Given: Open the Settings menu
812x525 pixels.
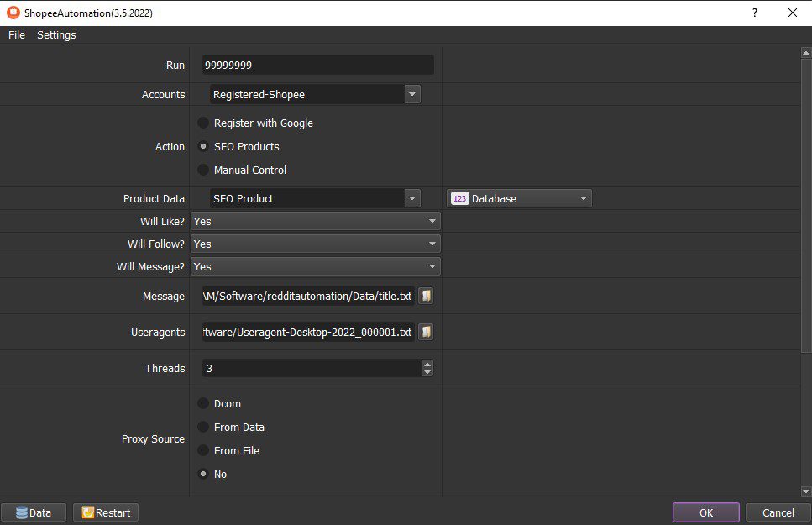Looking at the screenshot, I should (x=56, y=34).
